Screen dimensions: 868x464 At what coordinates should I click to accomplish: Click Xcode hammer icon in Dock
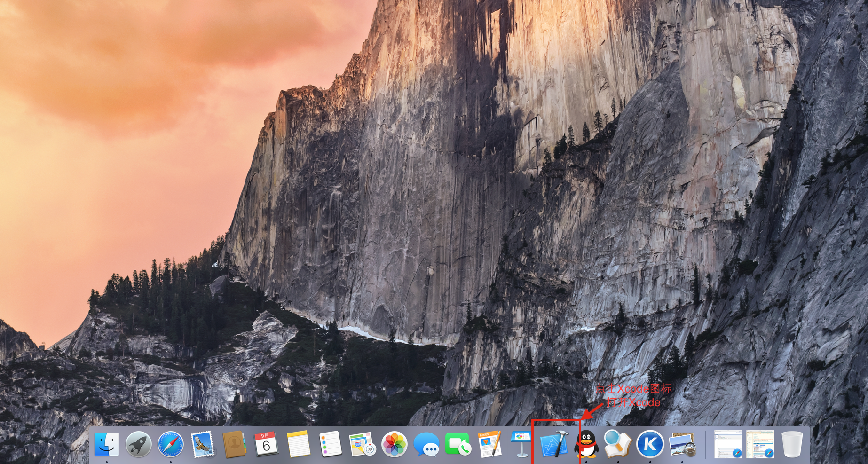(555, 444)
